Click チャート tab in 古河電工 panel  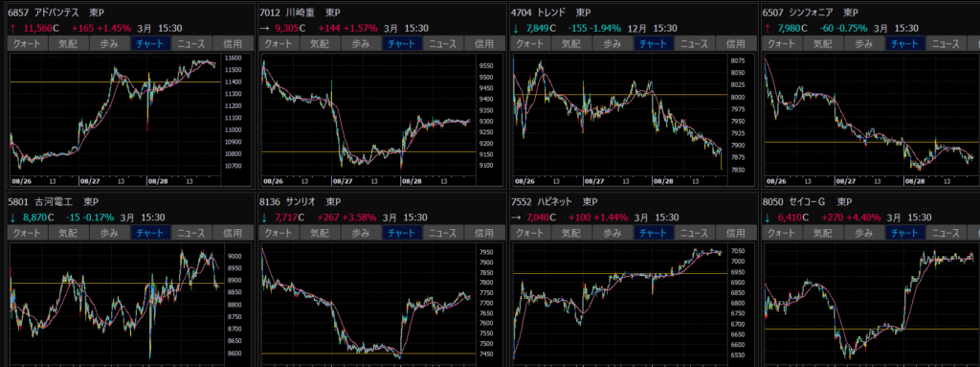(x=150, y=233)
